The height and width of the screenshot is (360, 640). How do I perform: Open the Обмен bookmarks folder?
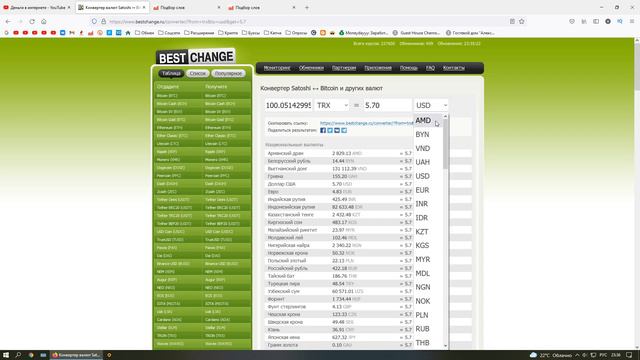[x=144, y=33]
